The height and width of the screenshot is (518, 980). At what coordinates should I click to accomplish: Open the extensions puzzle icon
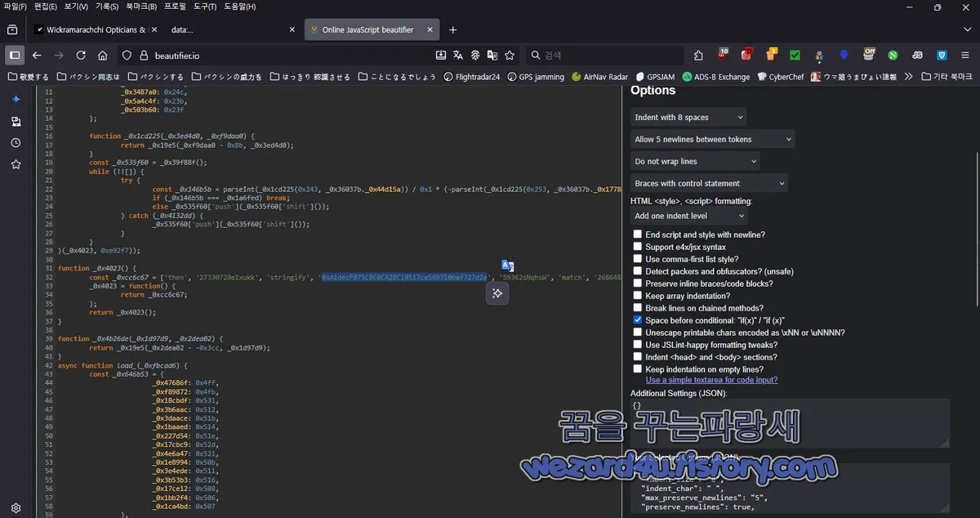coord(698,56)
